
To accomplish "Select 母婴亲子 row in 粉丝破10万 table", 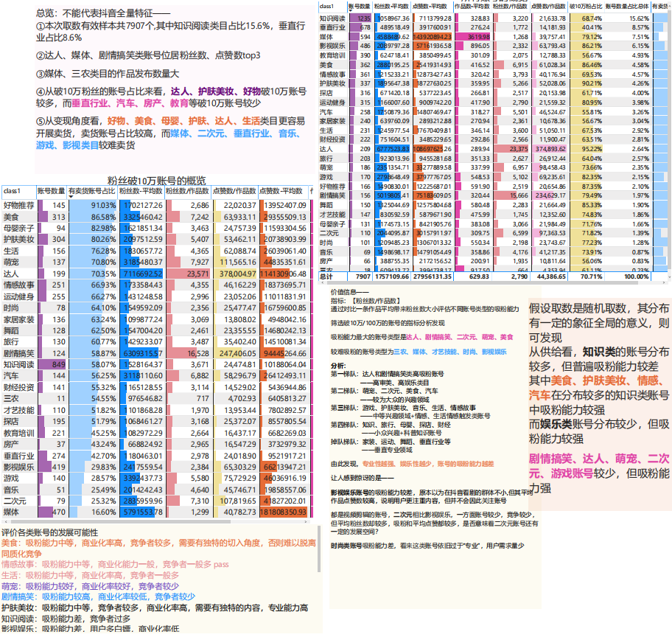I will click(156, 229).
